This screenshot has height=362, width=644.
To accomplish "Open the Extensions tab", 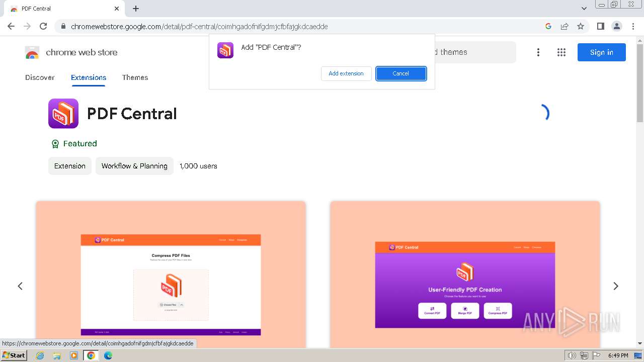I will [89, 77].
